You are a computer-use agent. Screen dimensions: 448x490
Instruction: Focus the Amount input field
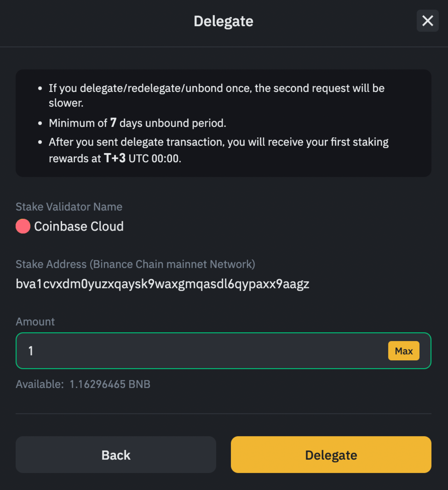[x=204, y=350]
